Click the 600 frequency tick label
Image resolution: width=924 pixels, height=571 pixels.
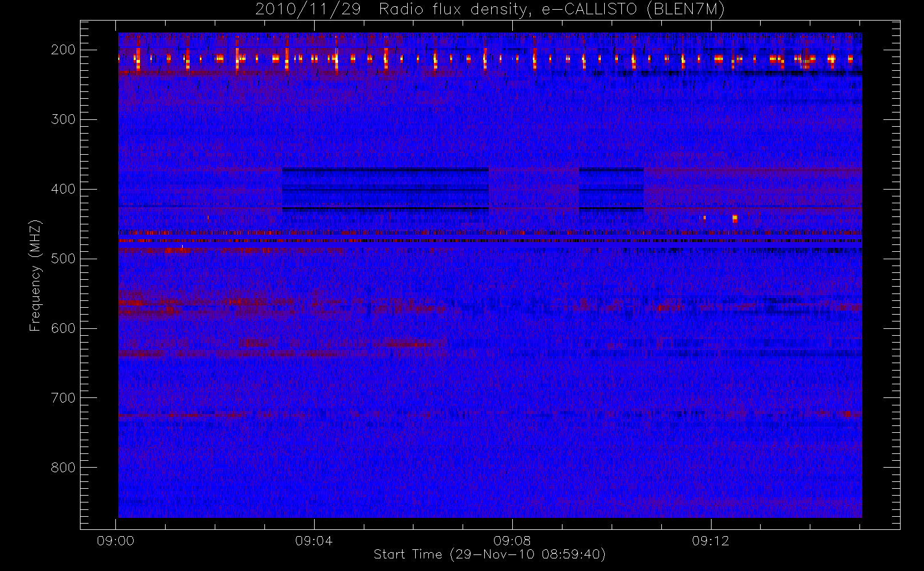point(63,328)
